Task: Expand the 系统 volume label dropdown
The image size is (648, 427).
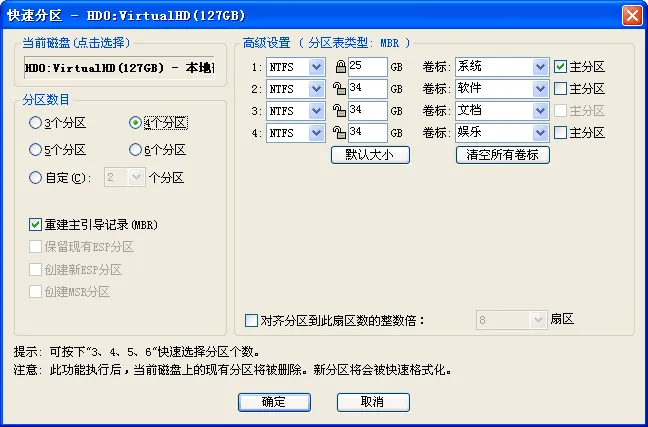Action: coord(540,67)
